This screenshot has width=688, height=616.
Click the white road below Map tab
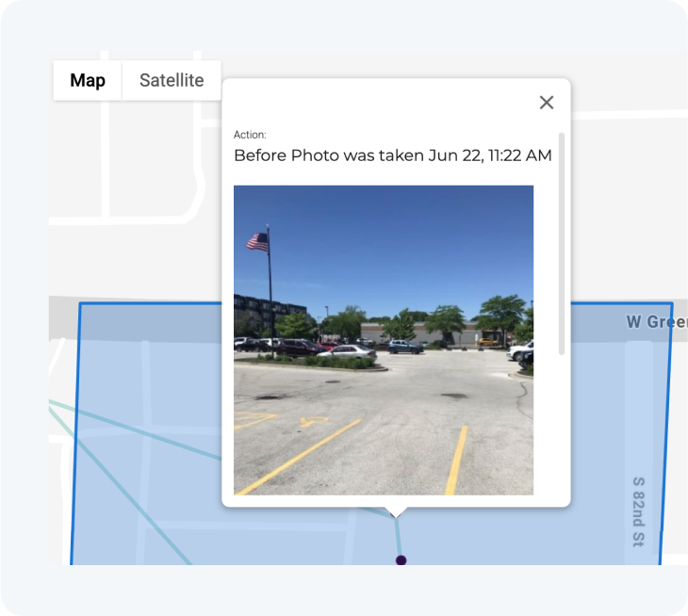(x=106, y=158)
